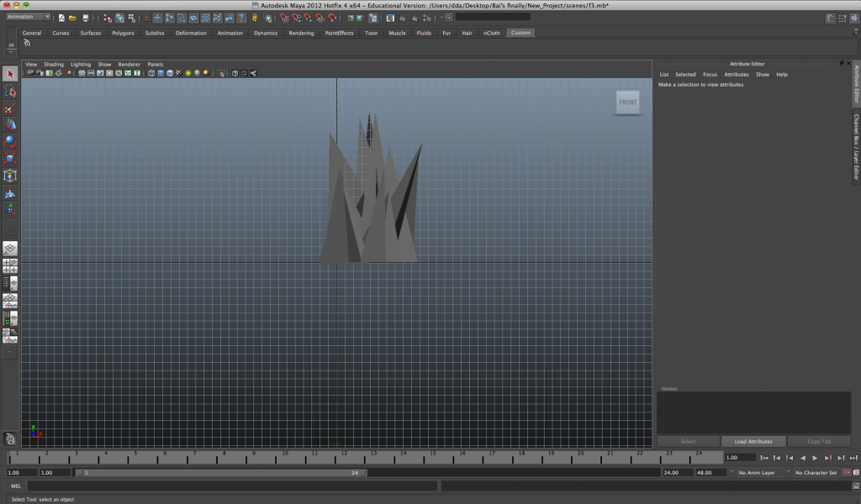The width and height of the screenshot is (861, 504).
Task: Pick the Move tool
Action: coord(10,124)
